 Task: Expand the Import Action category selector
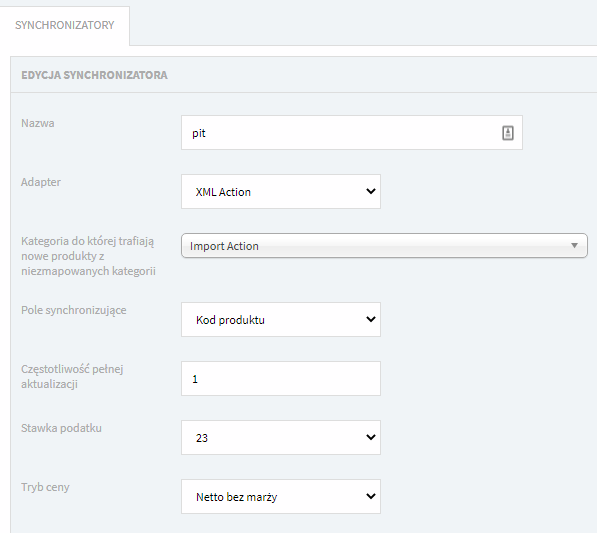385,246
